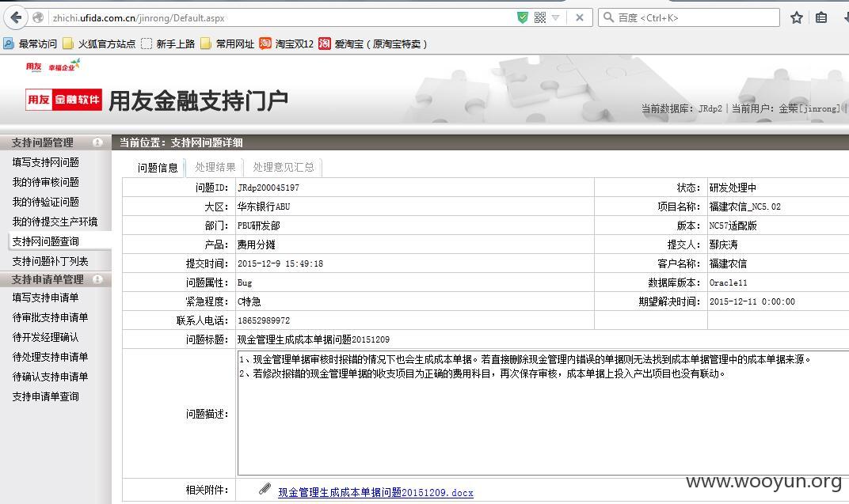Open 填写支持网问题 in sidebar
Viewport: 849px width, 504px height.
45,162
